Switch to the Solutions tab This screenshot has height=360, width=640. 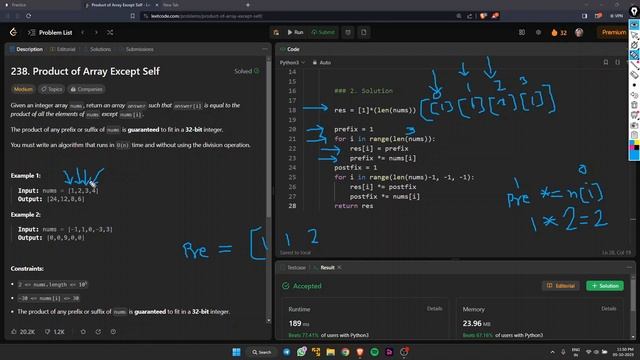point(97,49)
